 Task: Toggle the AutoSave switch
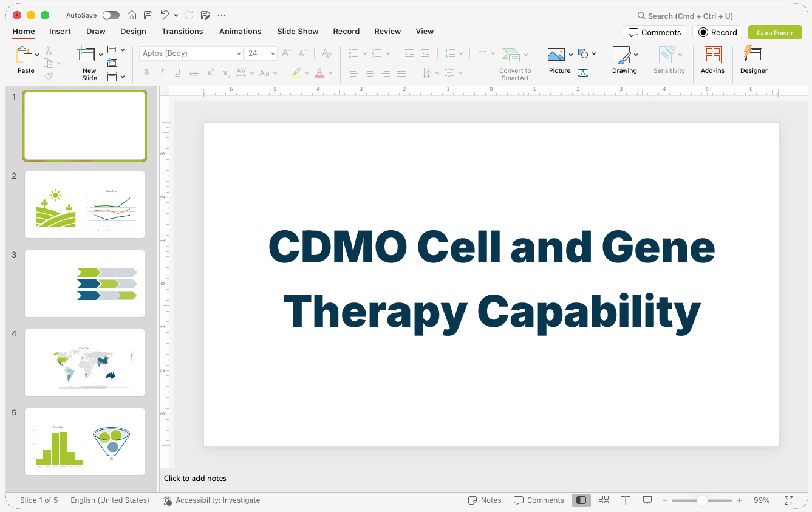click(x=111, y=15)
